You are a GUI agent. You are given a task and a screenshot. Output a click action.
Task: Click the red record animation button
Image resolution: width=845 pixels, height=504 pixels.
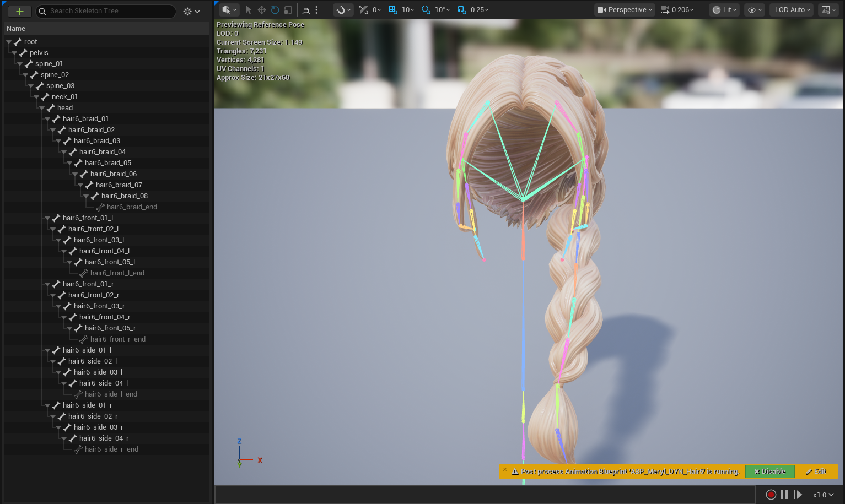771,495
